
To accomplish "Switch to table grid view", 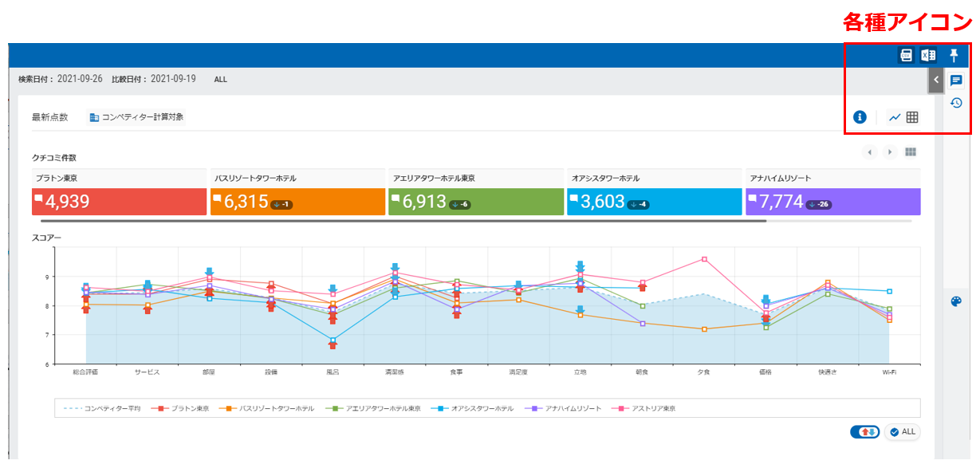I will pyautogui.click(x=912, y=117).
